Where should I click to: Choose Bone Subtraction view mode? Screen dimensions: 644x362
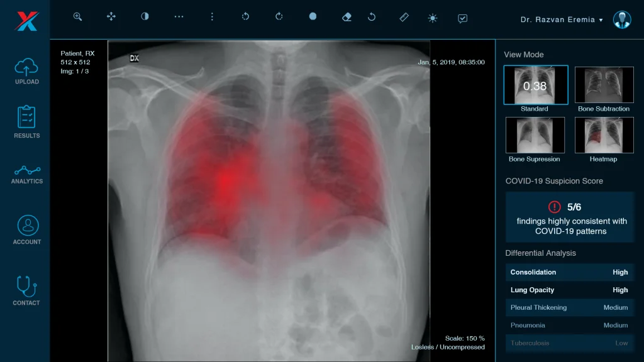coord(604,89)
